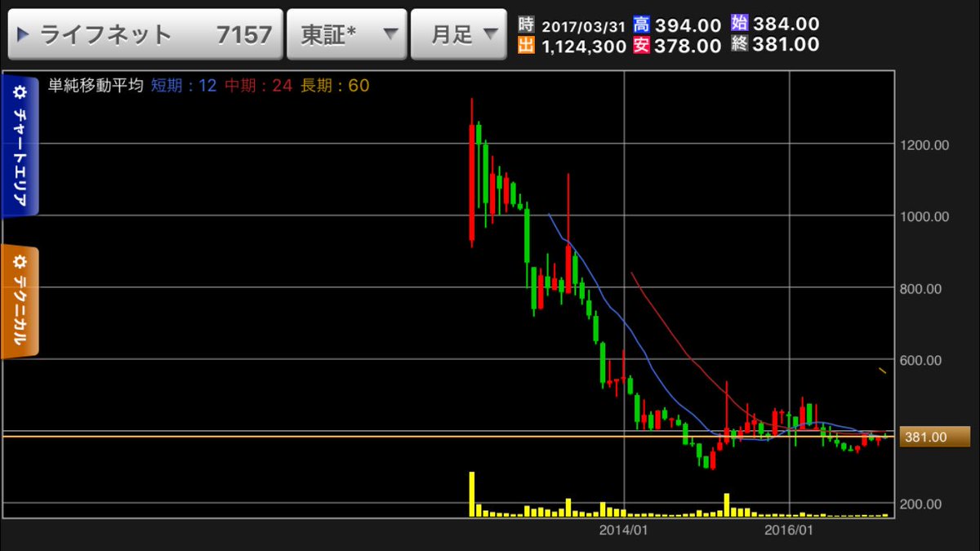Image resolution: width=980 pixels, height=551 pixels.
Task: Click the 2016/01 time axis label
Action: click(x=790, y=531)
